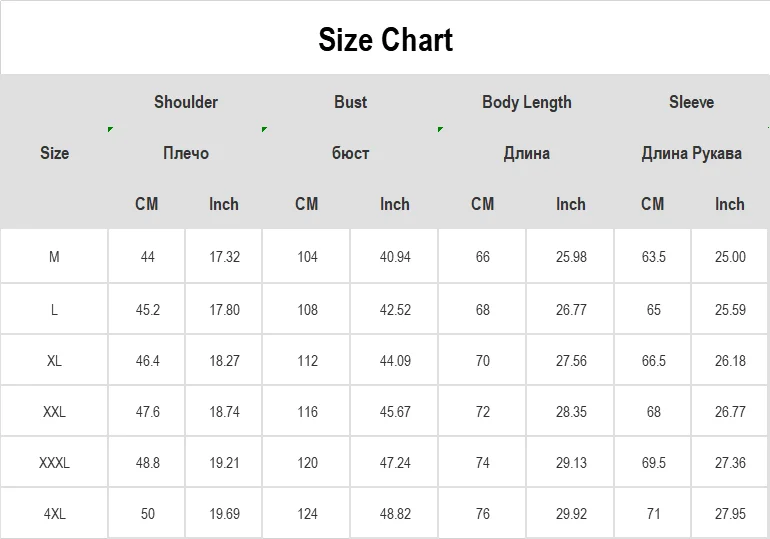This screenshot has width=770, height=539.
Task: Click the green comment marker near Shoulder
Action: point(111,130)
